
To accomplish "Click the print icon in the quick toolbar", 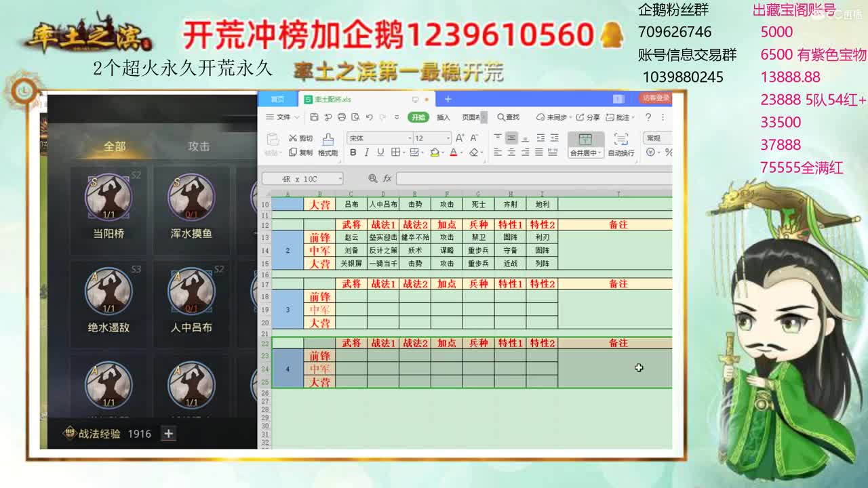I will (x=342, y=117).
